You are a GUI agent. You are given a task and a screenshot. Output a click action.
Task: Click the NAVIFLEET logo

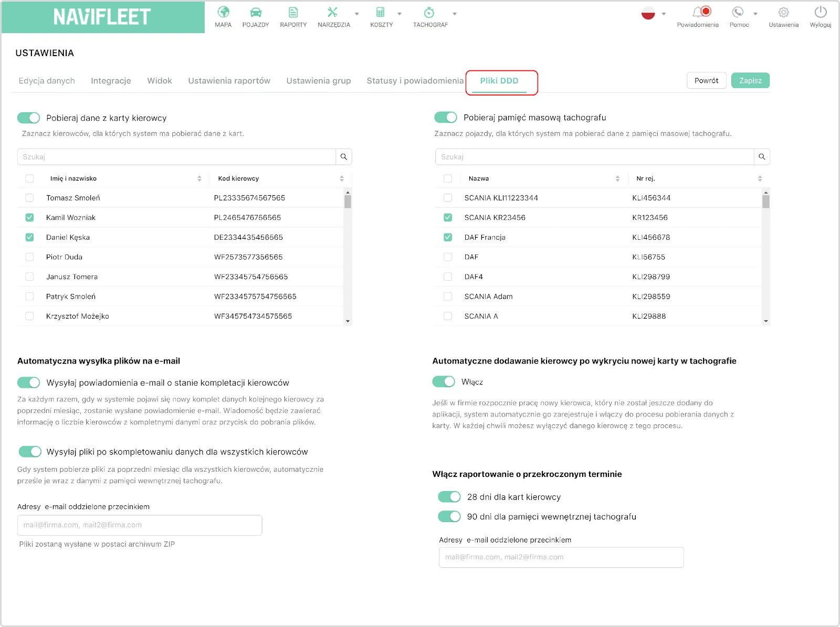(x=102, y=17)
